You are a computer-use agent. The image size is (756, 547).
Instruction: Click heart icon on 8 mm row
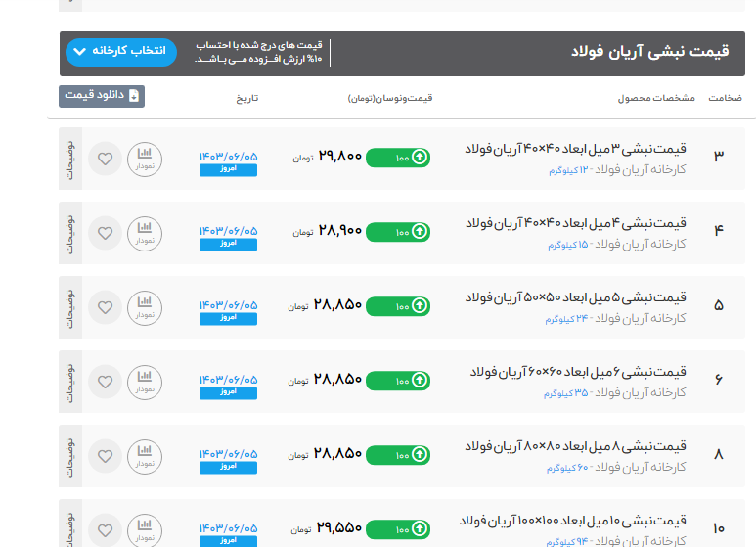click(105, 456)
